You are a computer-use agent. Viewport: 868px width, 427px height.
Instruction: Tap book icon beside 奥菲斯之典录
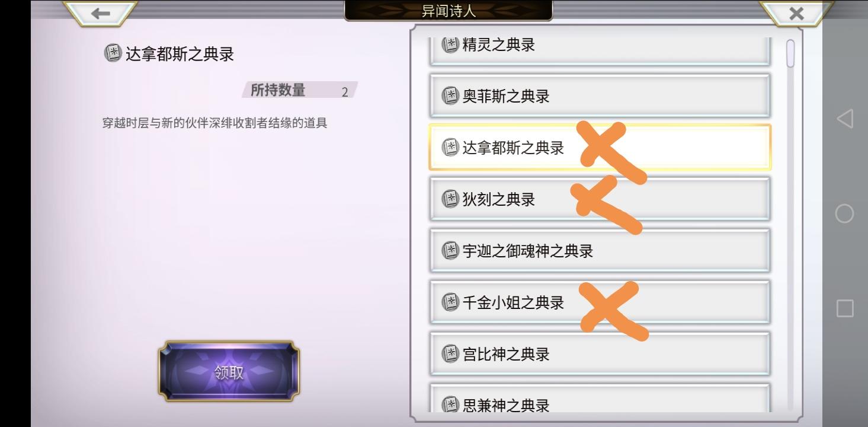[x=451, y=95]
